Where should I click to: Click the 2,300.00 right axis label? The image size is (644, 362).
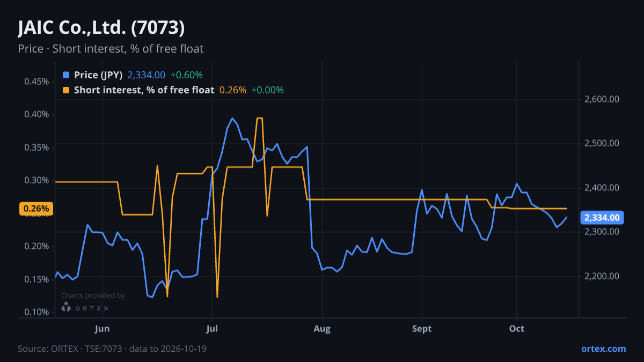click(602, 232)
